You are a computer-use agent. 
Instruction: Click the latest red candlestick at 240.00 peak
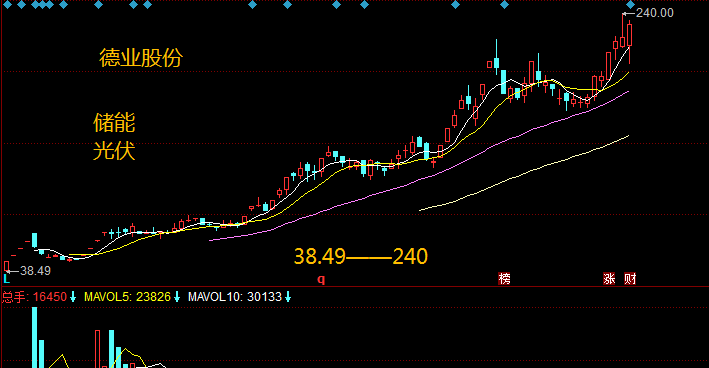[x=629, y=35]
